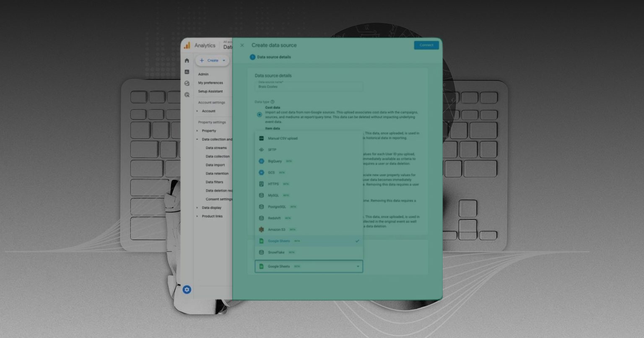
Task: Open the Explore icon in the sidebar
Action: pyautogui.click(x=187, y=83)
